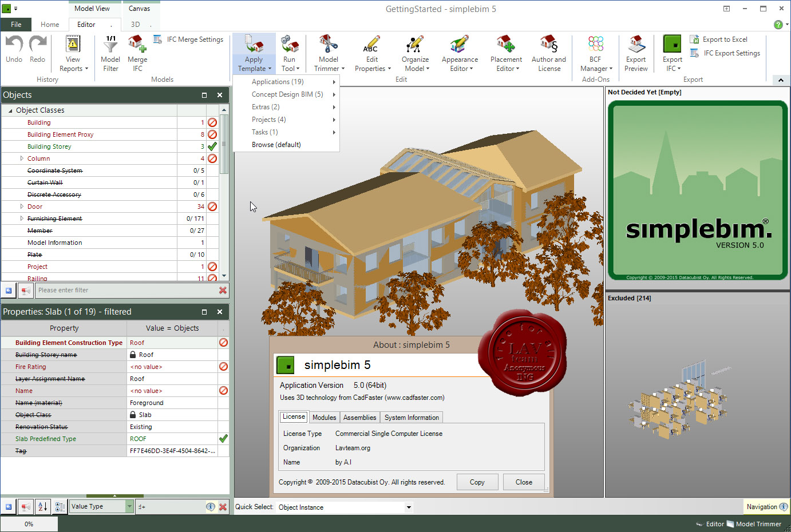791x532 pixels.
Task: Open the ribbon help icon
Action: click(778, 25)
